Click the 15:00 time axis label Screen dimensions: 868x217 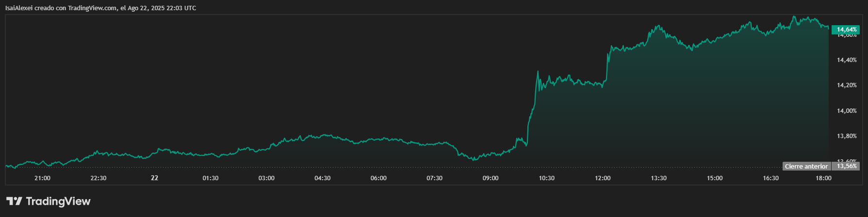coord(715,178)
